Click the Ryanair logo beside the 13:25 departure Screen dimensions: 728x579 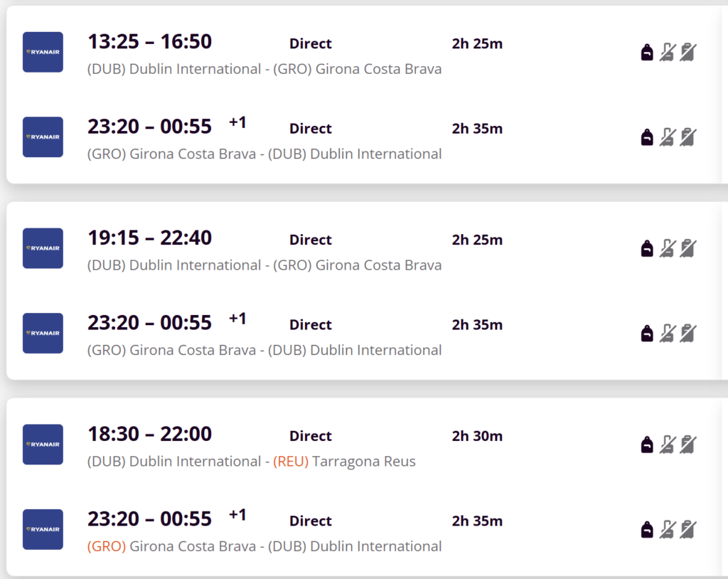coord(43,52)
